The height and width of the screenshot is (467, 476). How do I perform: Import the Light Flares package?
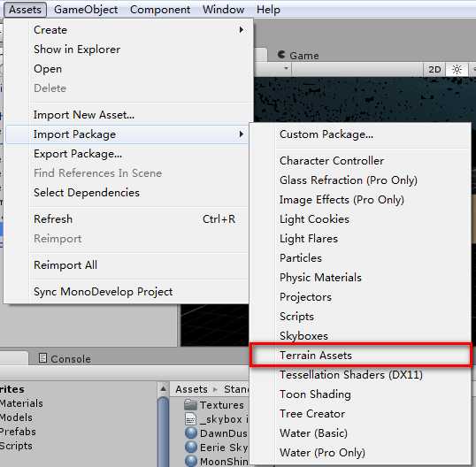pyautogui.click(x=361, y=239)
